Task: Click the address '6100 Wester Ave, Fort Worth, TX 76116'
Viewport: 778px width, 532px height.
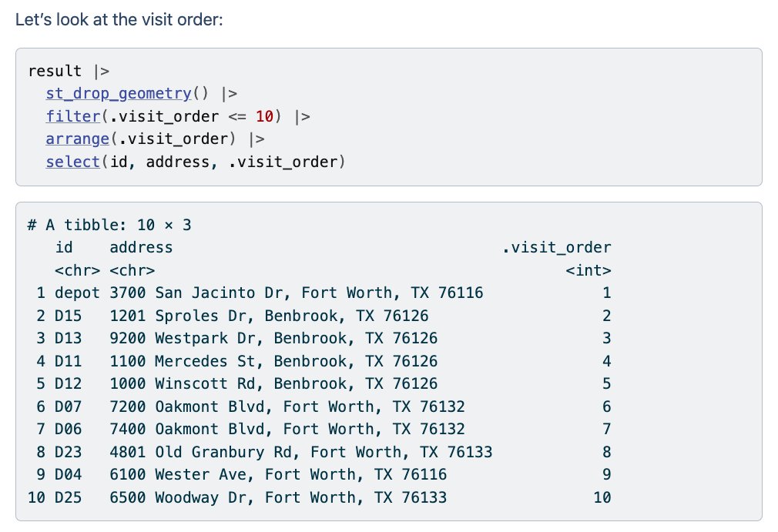Action: click(x=278, y=474)
